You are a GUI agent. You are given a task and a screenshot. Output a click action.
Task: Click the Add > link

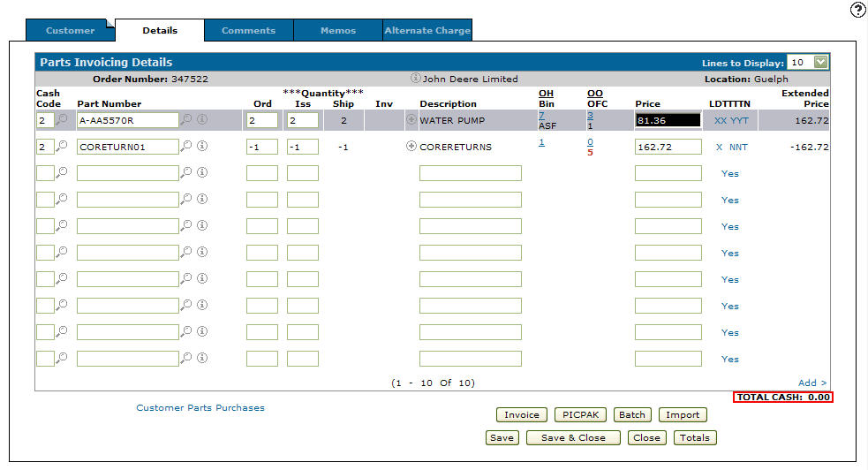coord(812,383)
